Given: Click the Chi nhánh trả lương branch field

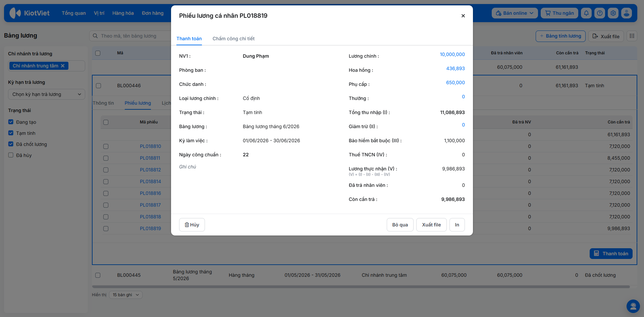Looking at the screenshot, I should (x=47, y=66).
